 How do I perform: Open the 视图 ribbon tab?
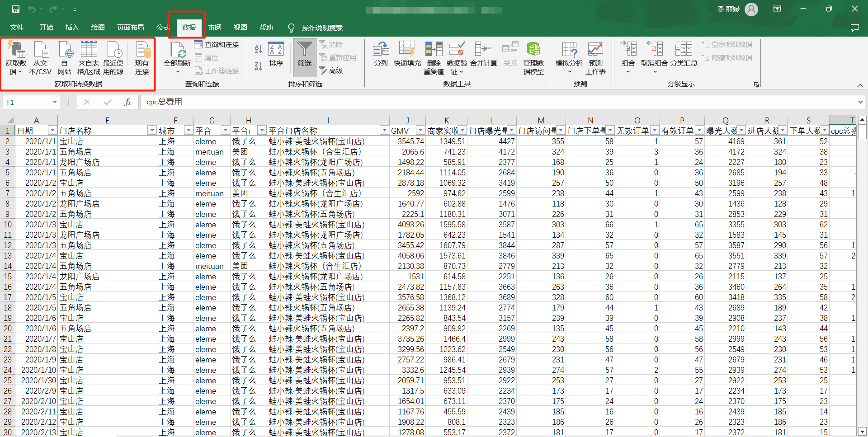(240, 27)
